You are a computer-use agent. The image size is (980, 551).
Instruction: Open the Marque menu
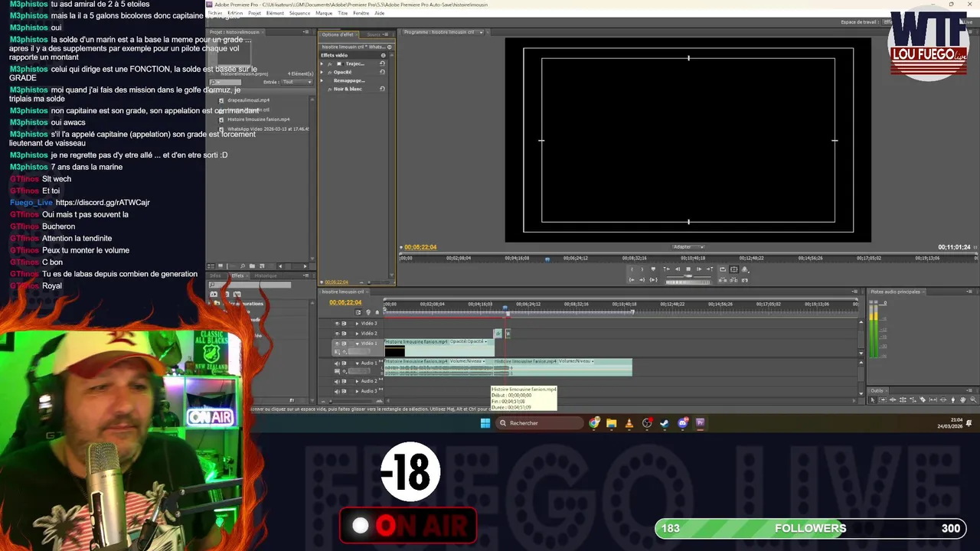[324, 13]
